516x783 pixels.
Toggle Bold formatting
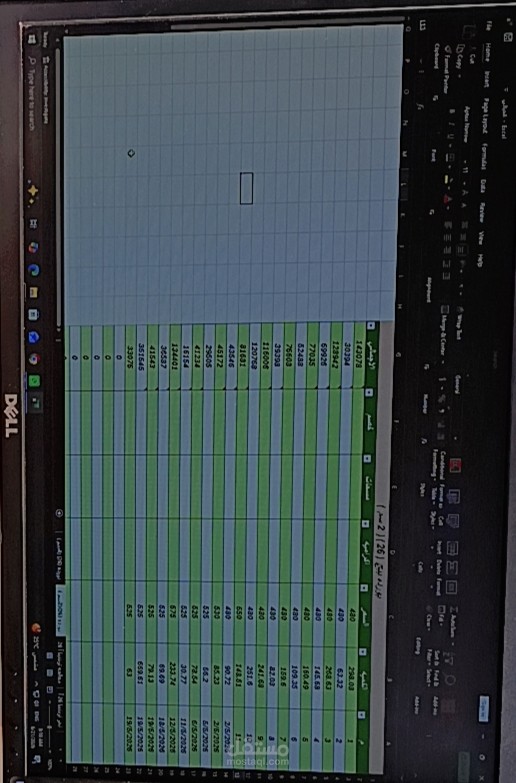(x=453, y=111)
